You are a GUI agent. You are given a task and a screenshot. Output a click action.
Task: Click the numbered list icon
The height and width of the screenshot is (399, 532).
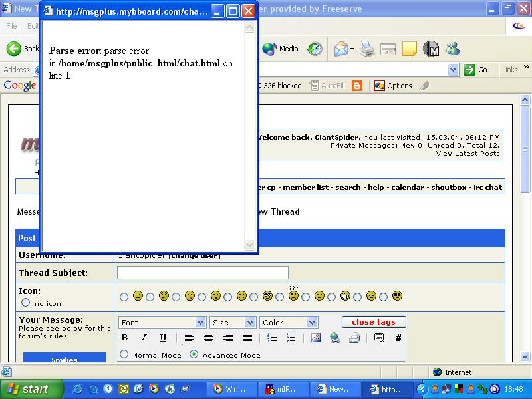pos(271,338)
